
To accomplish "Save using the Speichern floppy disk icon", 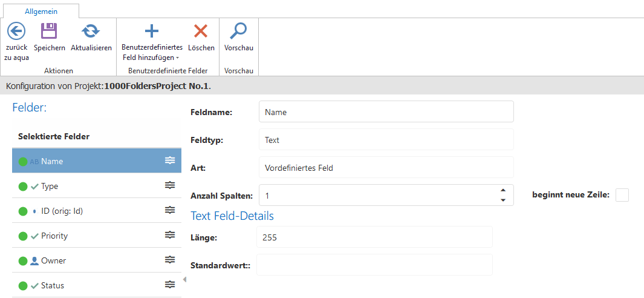I will [x=49, y=31].
